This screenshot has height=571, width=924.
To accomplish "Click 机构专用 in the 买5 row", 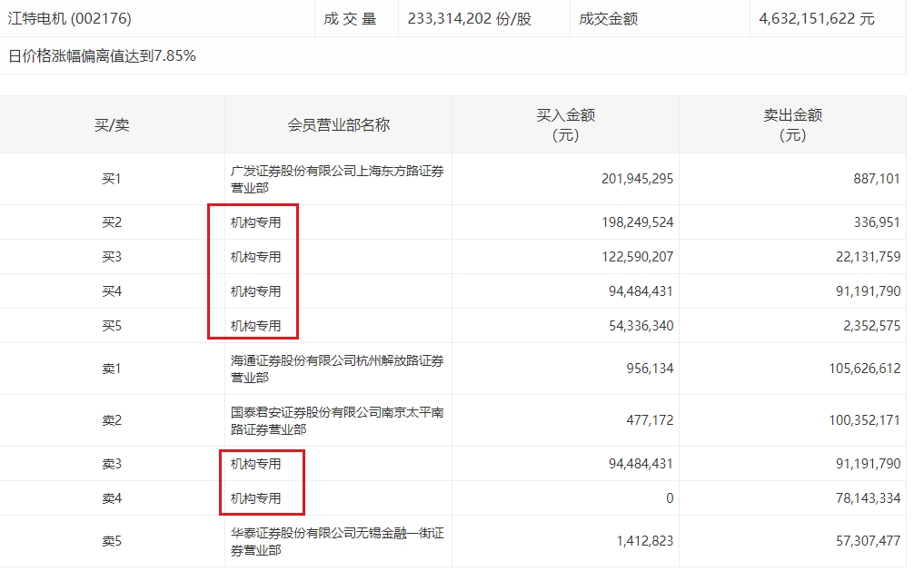I will point(255,326).
